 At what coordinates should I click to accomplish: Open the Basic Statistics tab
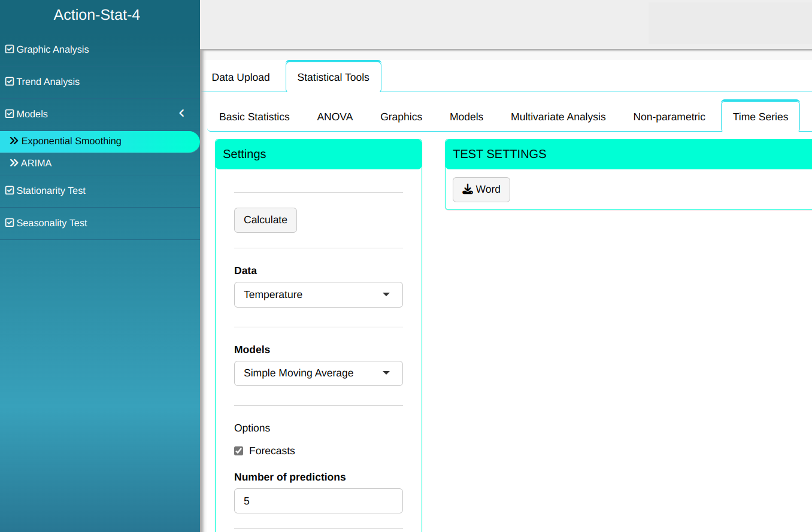point(254,117)
